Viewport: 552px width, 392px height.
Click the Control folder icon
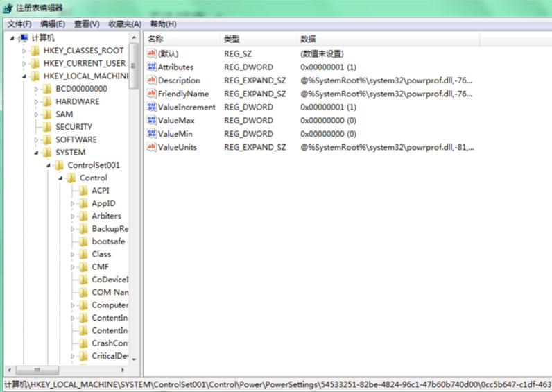[71, 178]
